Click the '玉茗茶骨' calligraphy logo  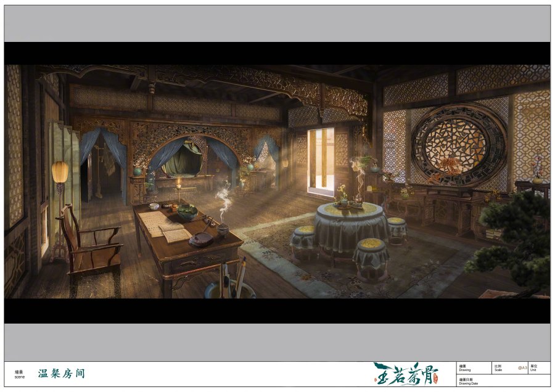[406, 374]
